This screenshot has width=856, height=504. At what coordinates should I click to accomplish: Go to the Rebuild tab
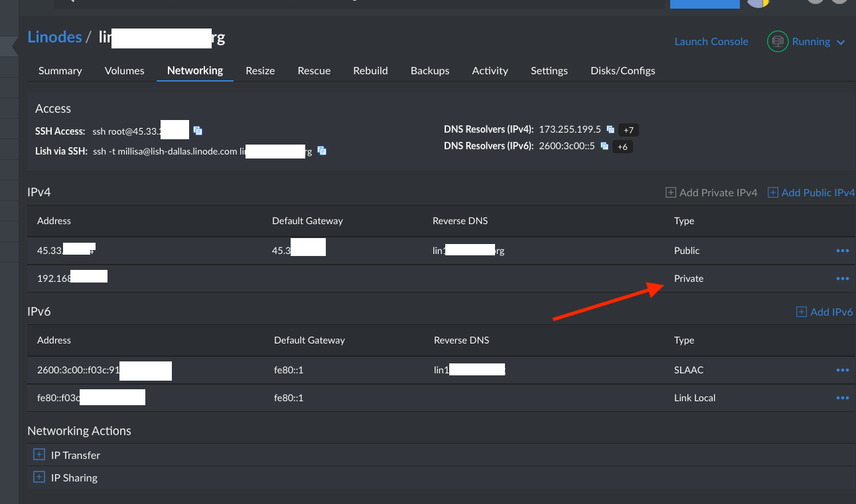click(x=370, y=70)
